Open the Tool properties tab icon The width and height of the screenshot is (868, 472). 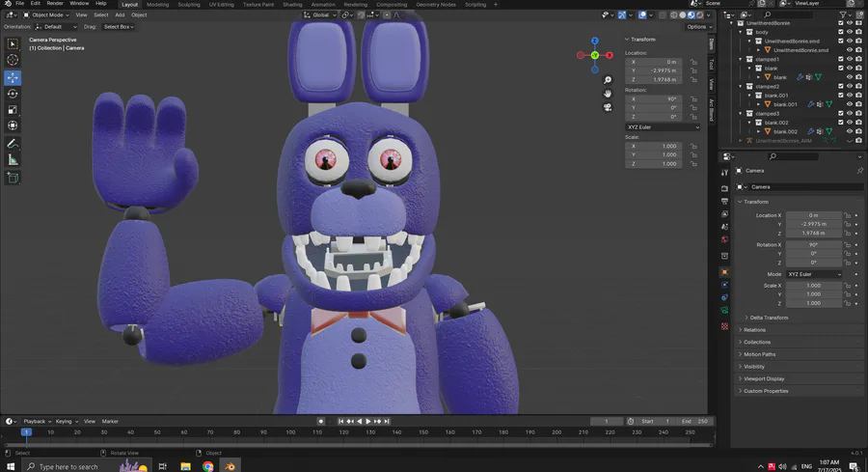tap(724, 174)
